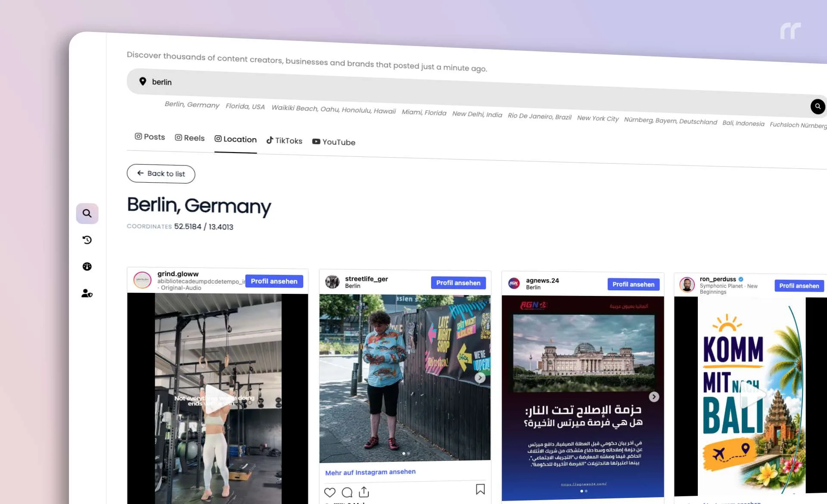Like the streetlife_ger post with heart icon
The width and height of the screenshot is (827, 504).
[330, 492]
